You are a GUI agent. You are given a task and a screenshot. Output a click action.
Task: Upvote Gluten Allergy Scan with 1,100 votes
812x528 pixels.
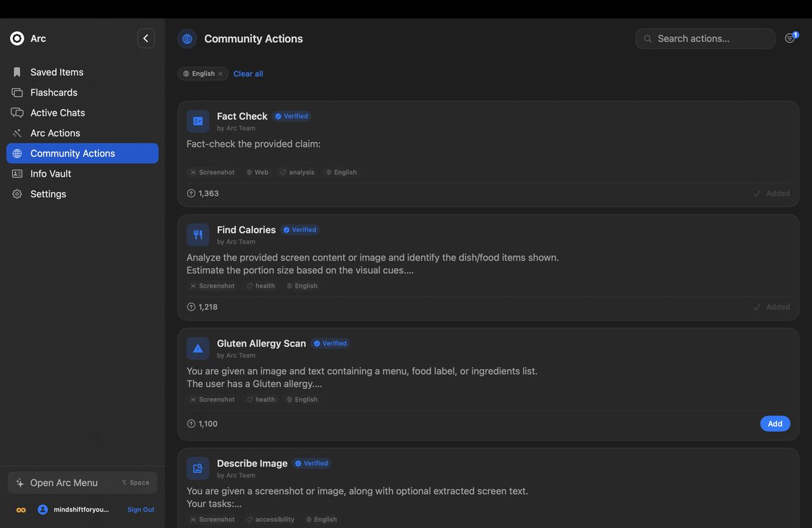[x=202, y=424]
